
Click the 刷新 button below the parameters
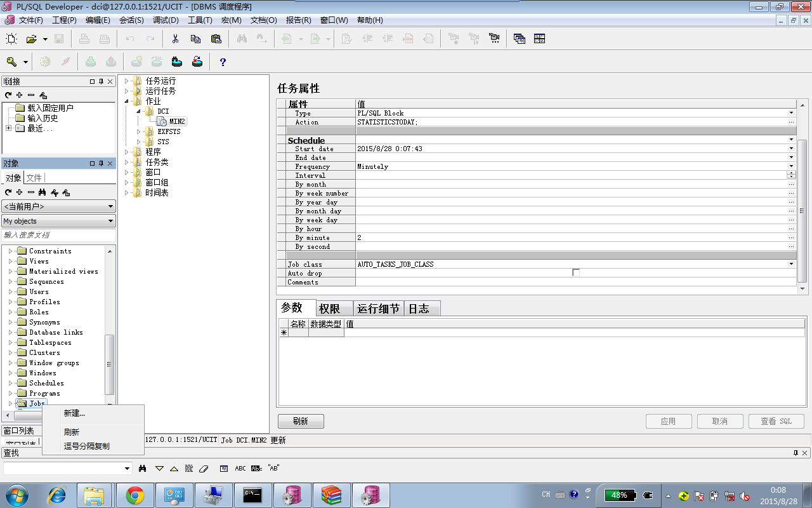[x=301, y=421]
